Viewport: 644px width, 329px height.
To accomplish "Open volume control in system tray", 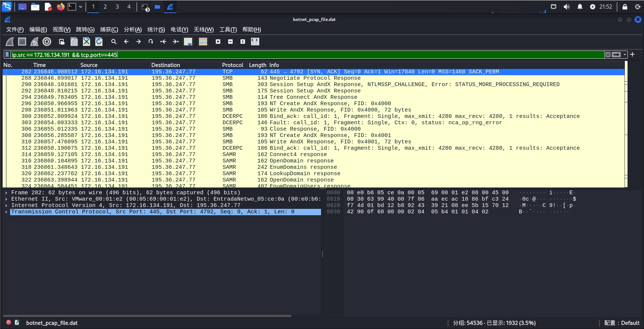I will tap(566, 7).
